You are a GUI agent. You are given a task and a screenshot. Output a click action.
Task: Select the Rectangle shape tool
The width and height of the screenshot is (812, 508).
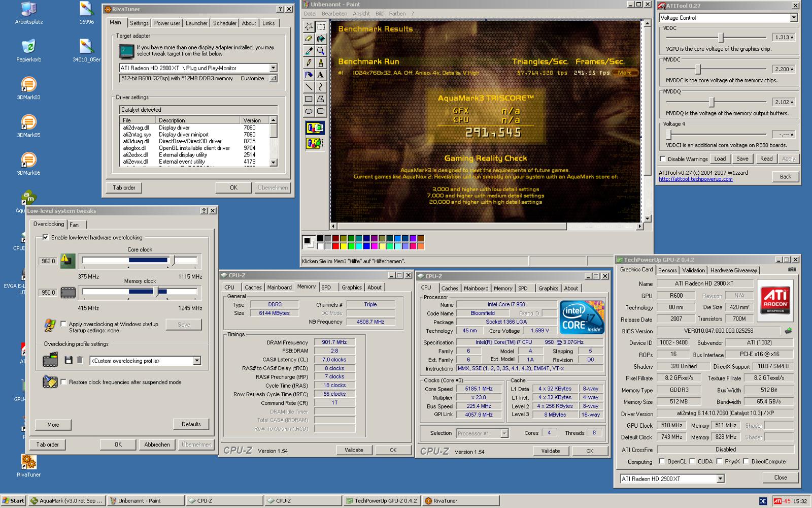tap(309, 100)
